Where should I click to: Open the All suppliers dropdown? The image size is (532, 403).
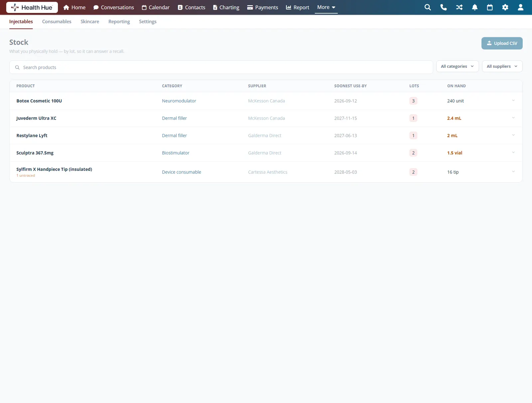click(502, 66)
